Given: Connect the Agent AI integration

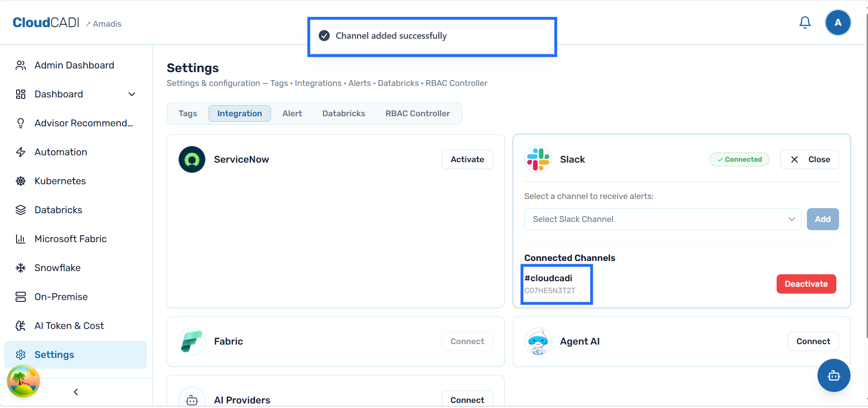Looking at the screenshot, I should 813,341.
